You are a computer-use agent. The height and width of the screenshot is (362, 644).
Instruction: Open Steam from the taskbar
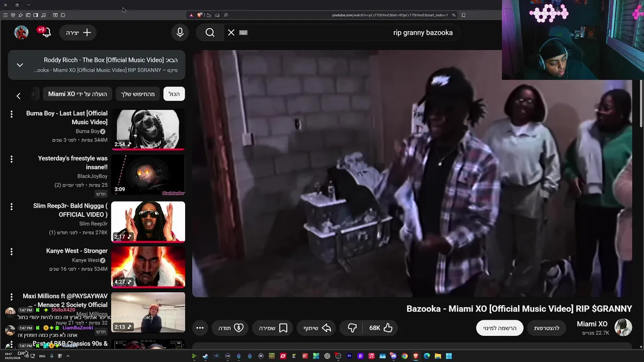click(x=205, y=356)
